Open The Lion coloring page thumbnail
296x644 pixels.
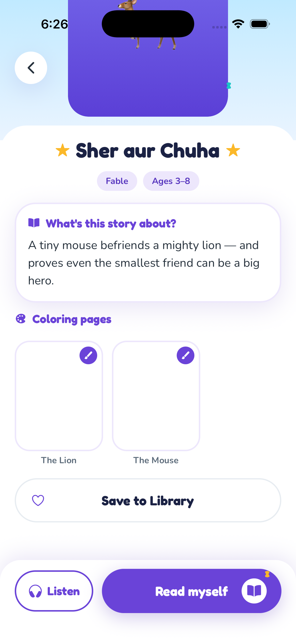point(59,396)
